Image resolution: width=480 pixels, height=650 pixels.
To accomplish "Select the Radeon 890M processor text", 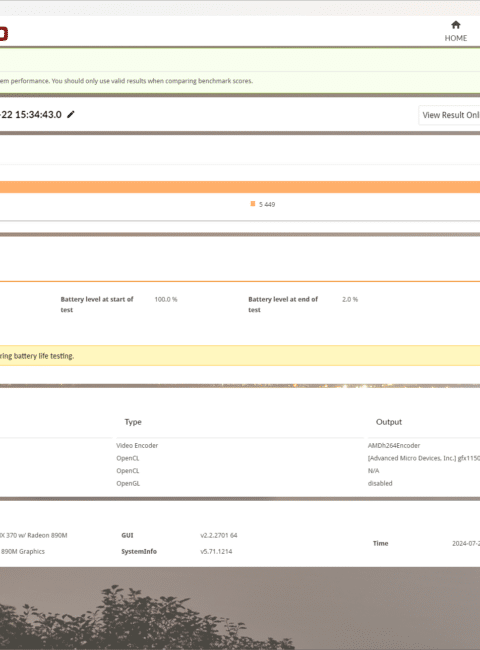I will (34, 536).
